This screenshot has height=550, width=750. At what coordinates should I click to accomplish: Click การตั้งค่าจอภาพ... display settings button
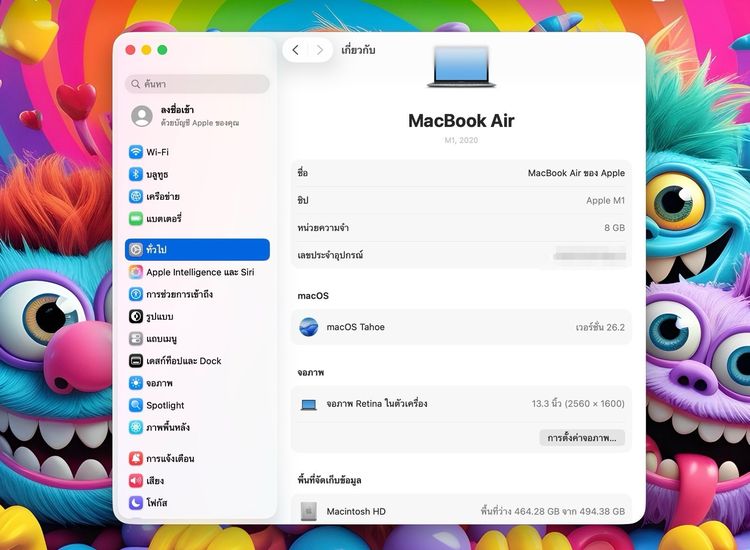(582, 438)
